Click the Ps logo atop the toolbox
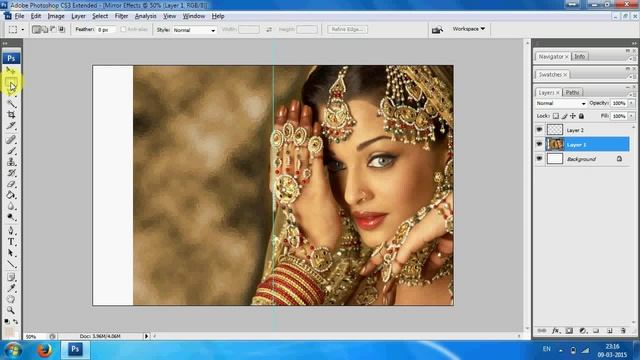The image size is (640, 360). point(11,58)
